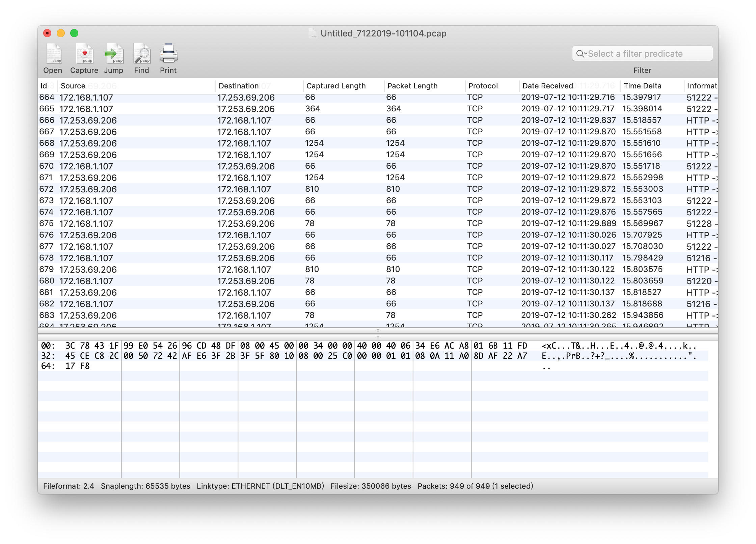Sort by the Time Delta column header

[x=643, y=86]
